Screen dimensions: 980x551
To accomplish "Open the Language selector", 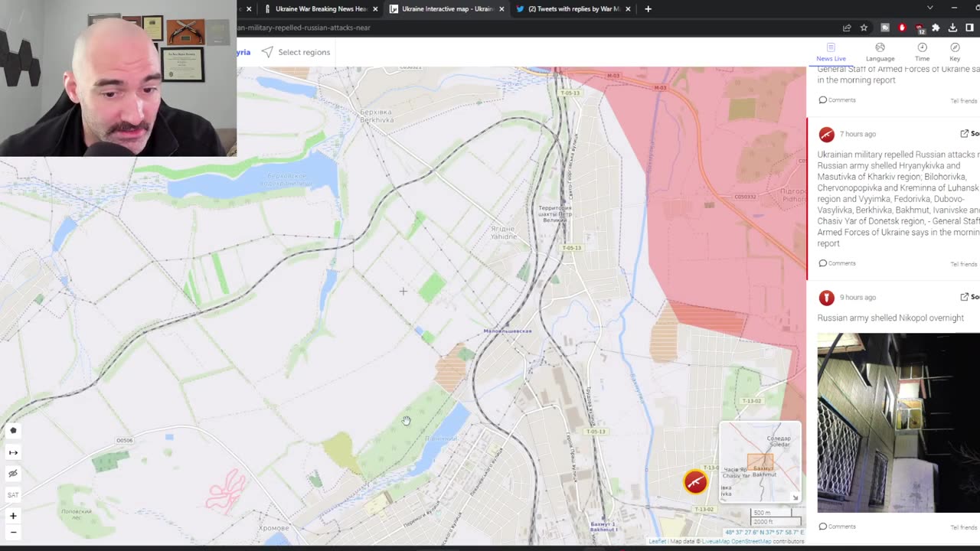I will pyautogui.click(x=880, y=52).
